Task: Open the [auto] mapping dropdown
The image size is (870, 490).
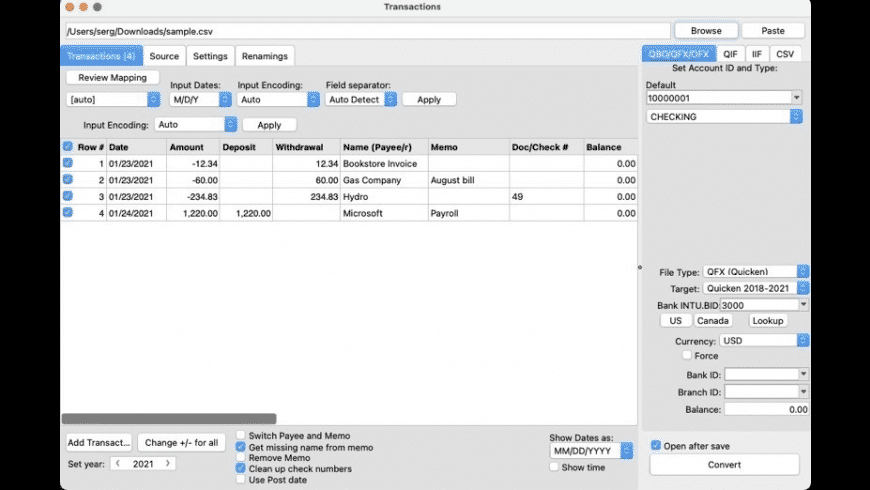Action: click(113, 99)
